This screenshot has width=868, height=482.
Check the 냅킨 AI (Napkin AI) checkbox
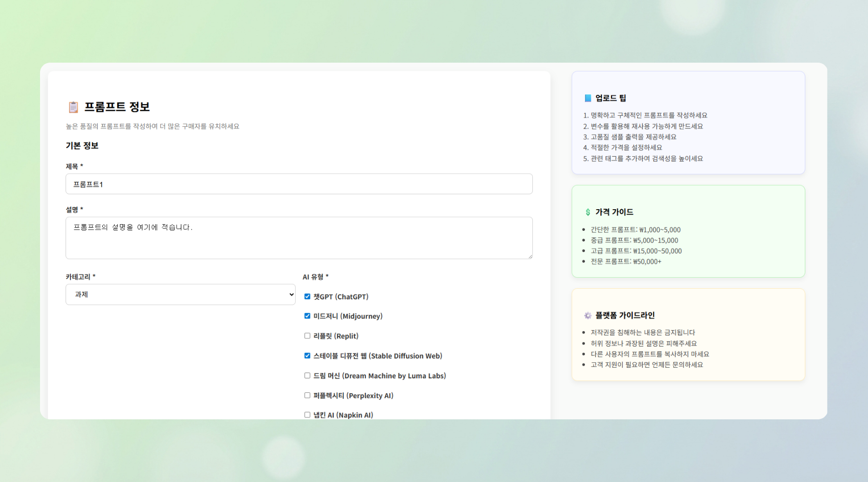307,415
